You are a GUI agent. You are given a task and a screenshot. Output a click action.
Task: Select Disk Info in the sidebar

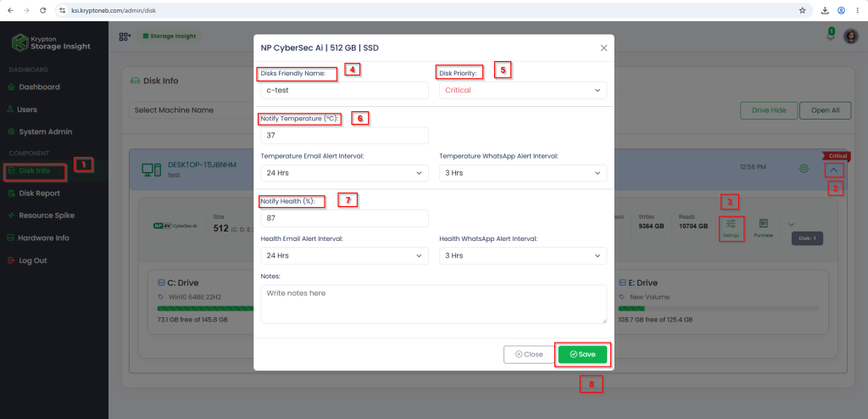(34, 170)
